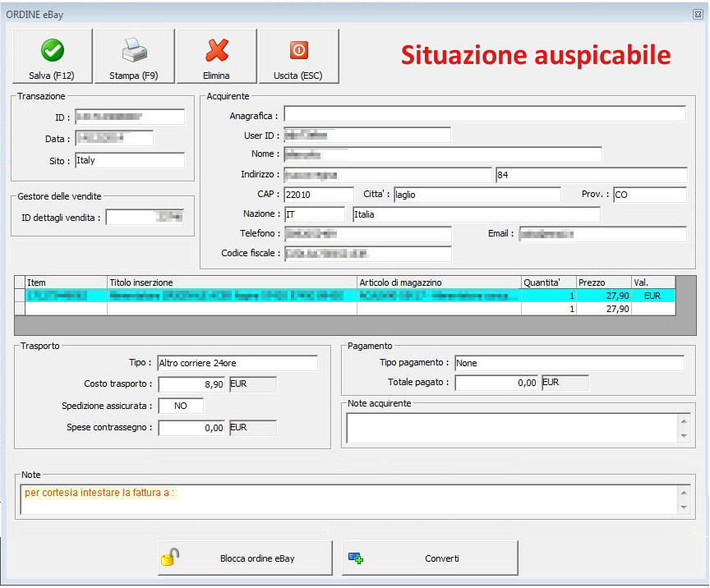Click the Quantita' column header

pos(549,283)
